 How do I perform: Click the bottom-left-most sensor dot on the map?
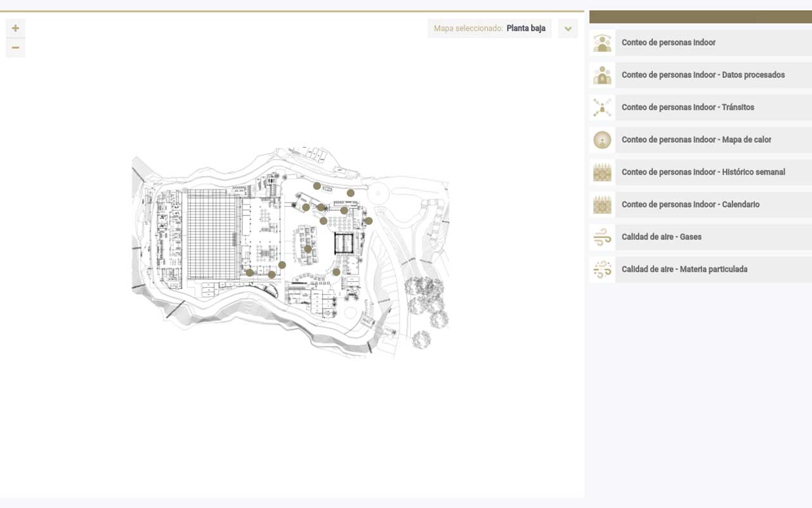(x=250, y=272)
